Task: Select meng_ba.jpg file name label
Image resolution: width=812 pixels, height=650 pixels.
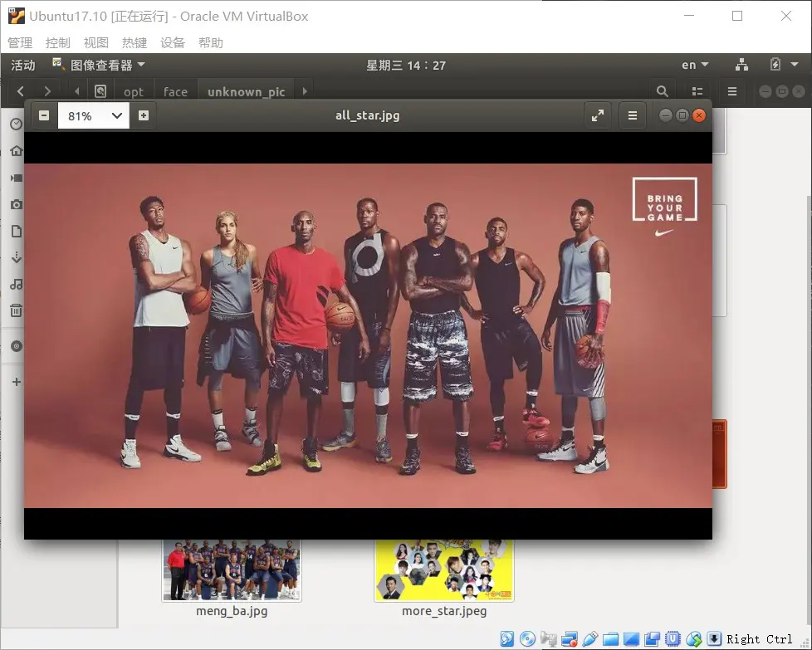Action: click(232, 611)
